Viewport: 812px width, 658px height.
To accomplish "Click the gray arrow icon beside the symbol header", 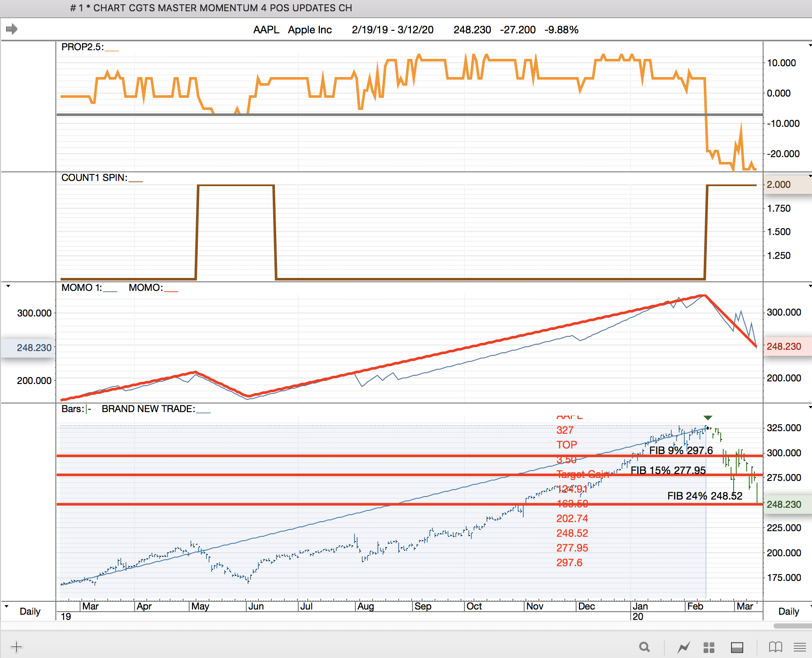I will tap(12, 29).
